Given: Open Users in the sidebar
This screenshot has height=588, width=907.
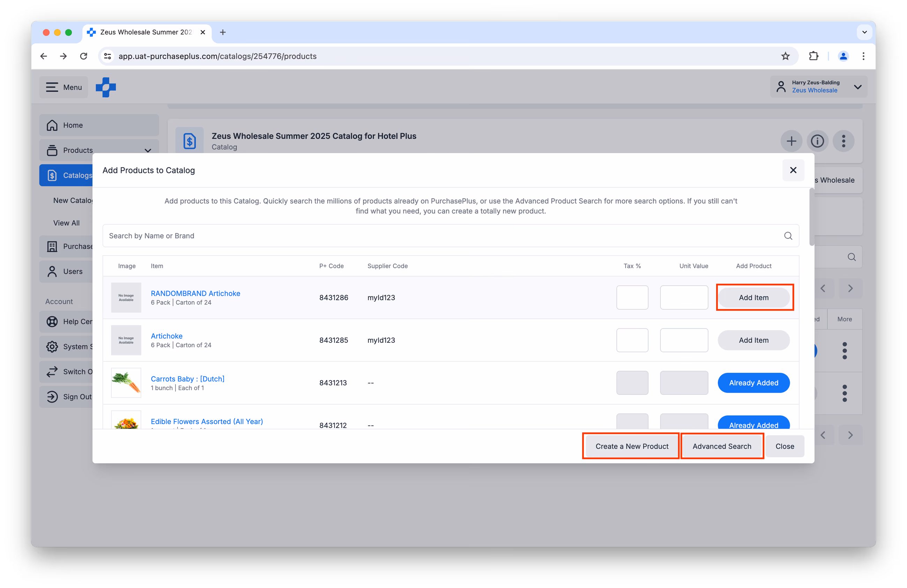Looking at the screenshot, I should [x=66, y=271].
